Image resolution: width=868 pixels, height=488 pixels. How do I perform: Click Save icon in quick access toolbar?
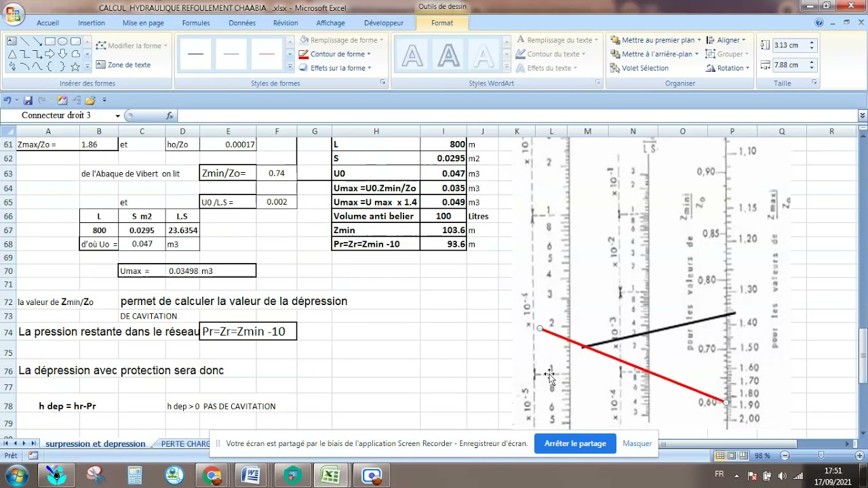point(28,100)
